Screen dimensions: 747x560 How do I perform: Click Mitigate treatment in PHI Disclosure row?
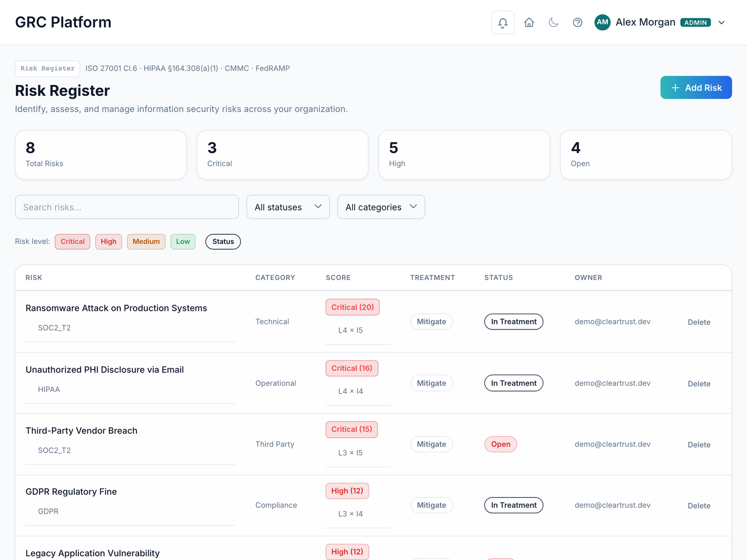[x=431, y=383]
